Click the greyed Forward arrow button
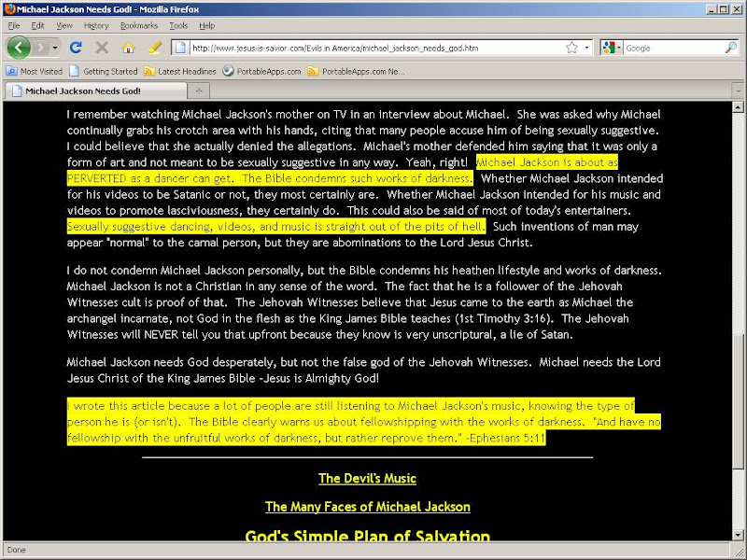 pos(40,48)
